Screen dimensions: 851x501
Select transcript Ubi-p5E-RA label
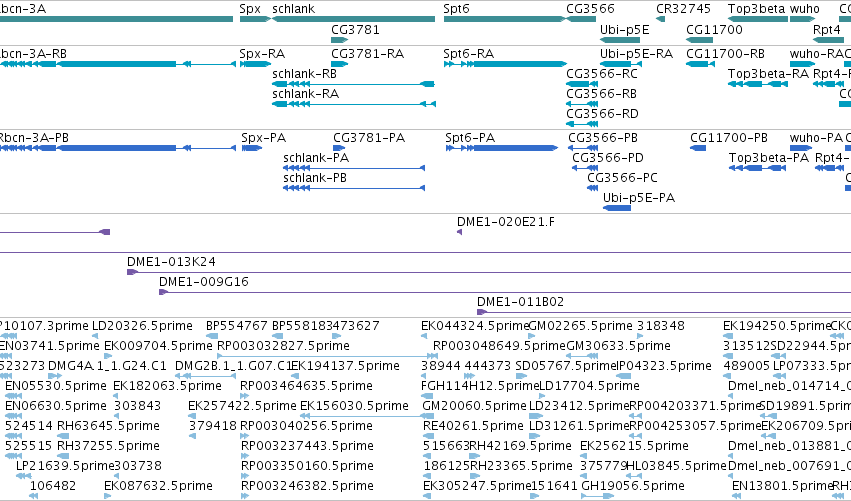point(637,54)
